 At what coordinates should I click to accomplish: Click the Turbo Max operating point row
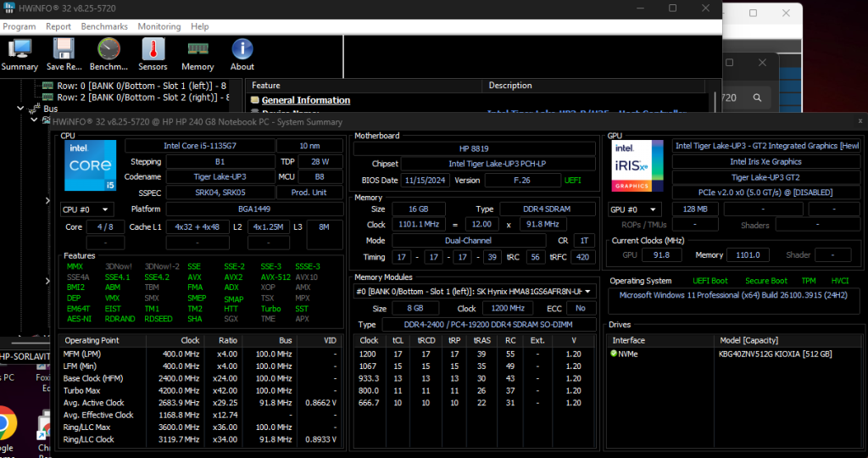[x=199, y=390]
